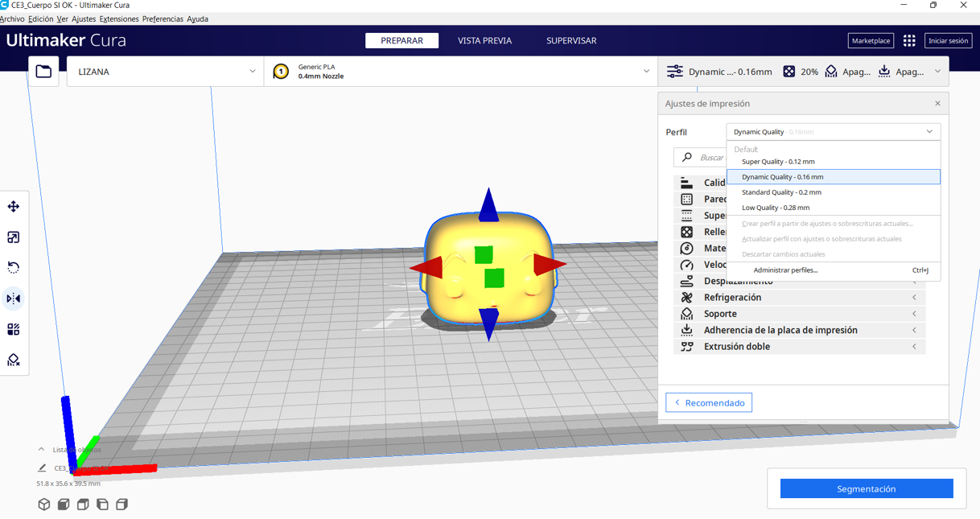Open the LIZANA printer dropdown
Screen dimensions: 980x519
coord(165,72)
